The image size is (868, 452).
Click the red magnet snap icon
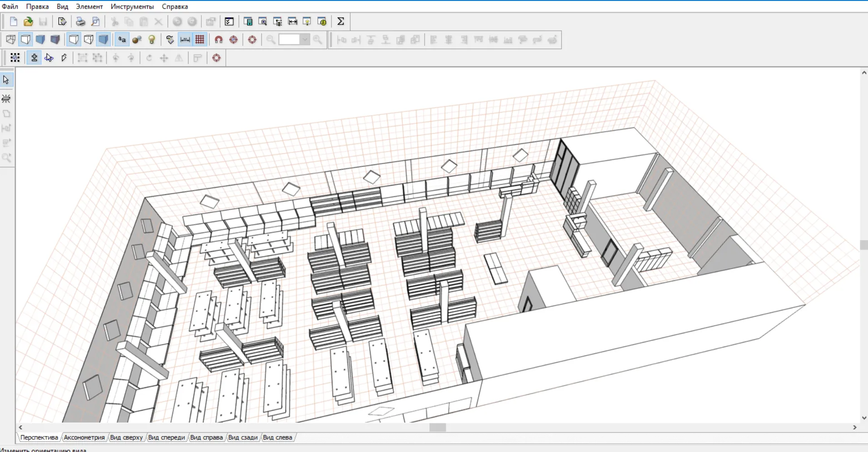(x=219, y=40)
